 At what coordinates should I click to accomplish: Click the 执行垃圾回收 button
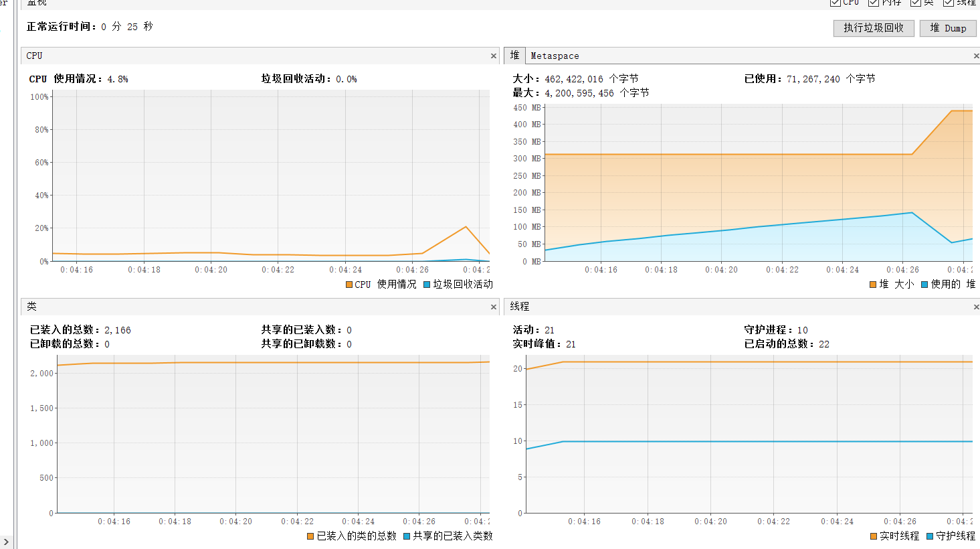tap(873, 28)
